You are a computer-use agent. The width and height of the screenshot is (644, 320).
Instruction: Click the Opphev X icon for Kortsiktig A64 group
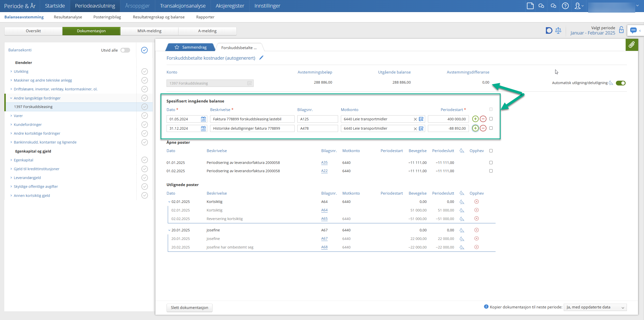(476, 202)
